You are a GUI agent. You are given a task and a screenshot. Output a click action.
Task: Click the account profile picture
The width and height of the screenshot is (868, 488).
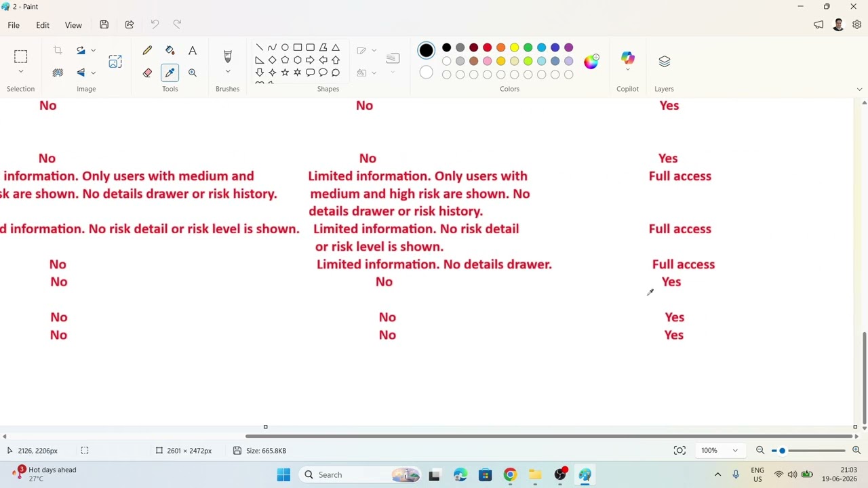click(x=838, y=25)
